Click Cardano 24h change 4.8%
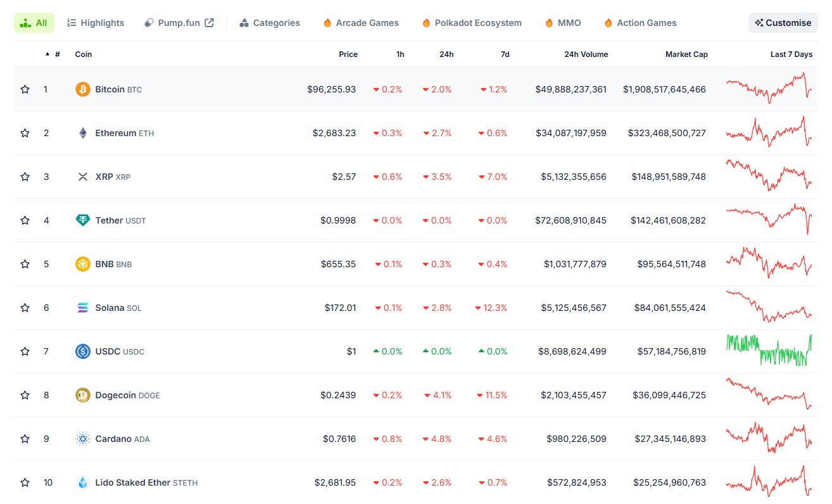The image size is (832, 504). [437, 439]
